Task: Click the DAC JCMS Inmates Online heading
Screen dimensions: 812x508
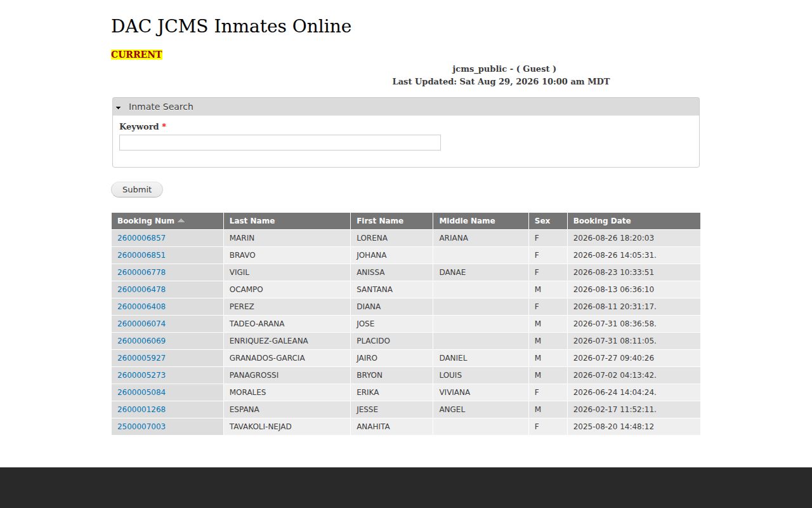Action: (231, 26)
